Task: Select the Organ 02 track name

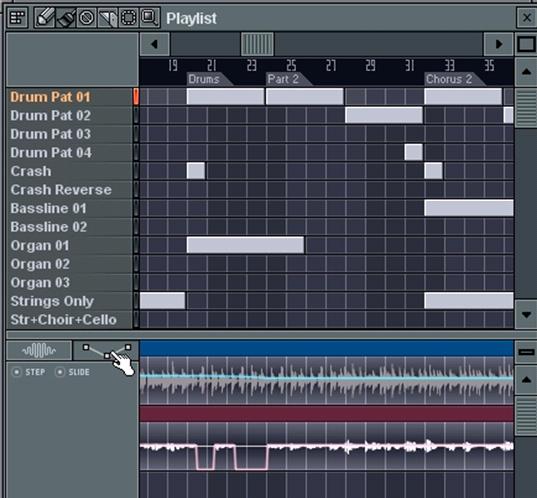Action: [x=40, y=264]
